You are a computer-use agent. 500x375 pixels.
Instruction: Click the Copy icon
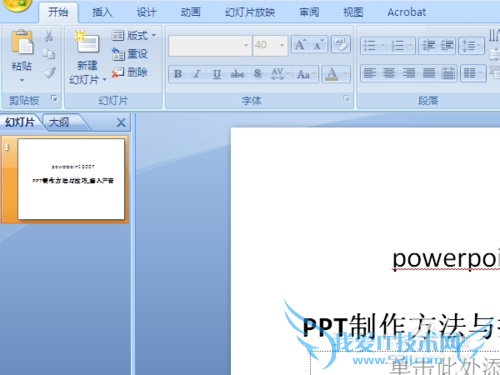pos(49,54)
